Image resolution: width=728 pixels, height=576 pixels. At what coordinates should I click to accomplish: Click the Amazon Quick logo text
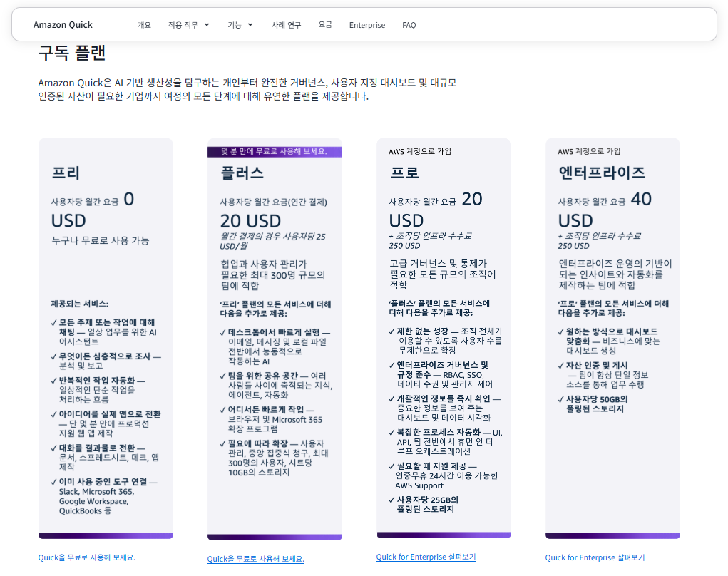[x=63, y=25]
